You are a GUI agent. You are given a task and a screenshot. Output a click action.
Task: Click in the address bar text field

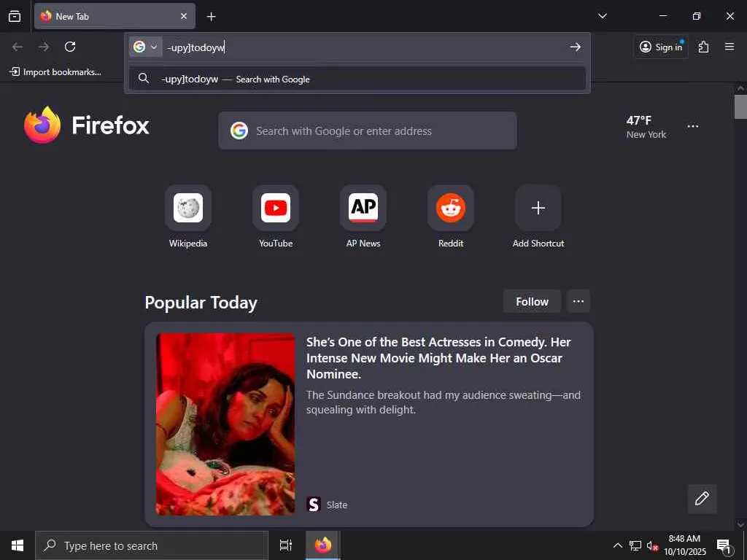[365, 47]
